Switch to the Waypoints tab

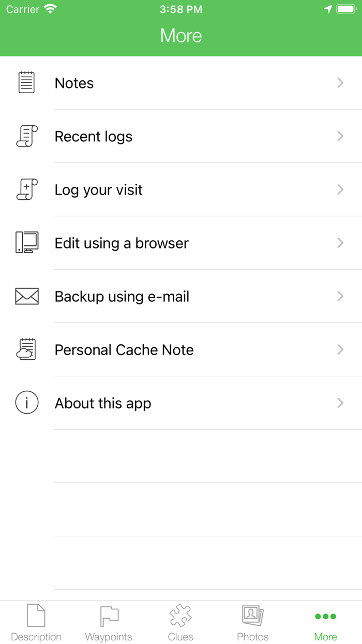point(108,623)
